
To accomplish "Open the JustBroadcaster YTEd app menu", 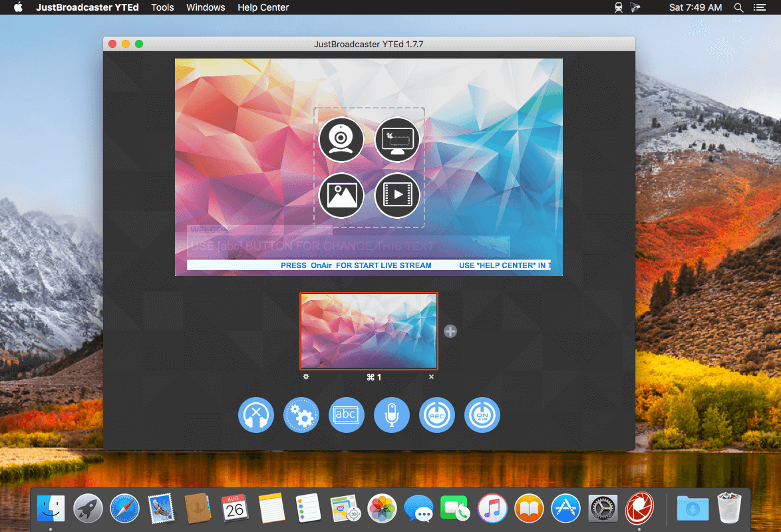I will click(x=87, y=7).
